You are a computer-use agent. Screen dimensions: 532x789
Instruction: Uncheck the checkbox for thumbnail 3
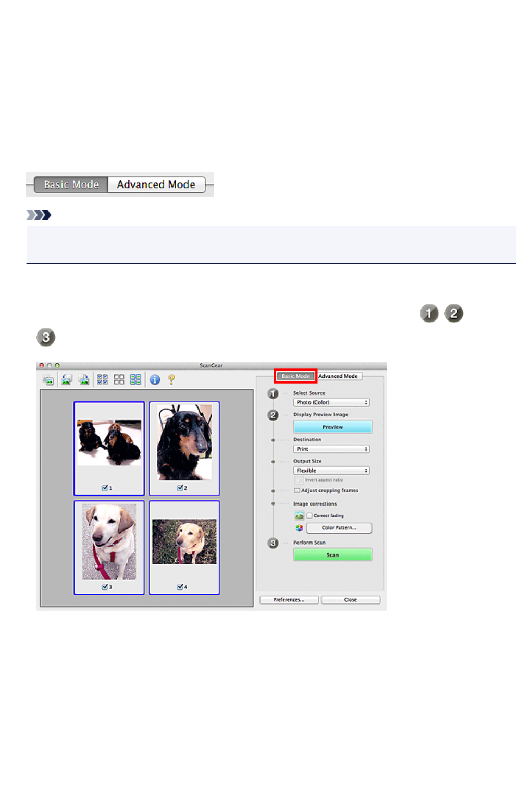pos(105,587)
